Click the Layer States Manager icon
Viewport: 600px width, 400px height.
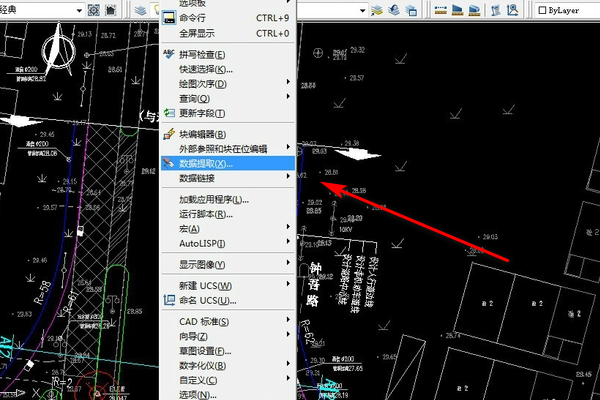(411, 10)
